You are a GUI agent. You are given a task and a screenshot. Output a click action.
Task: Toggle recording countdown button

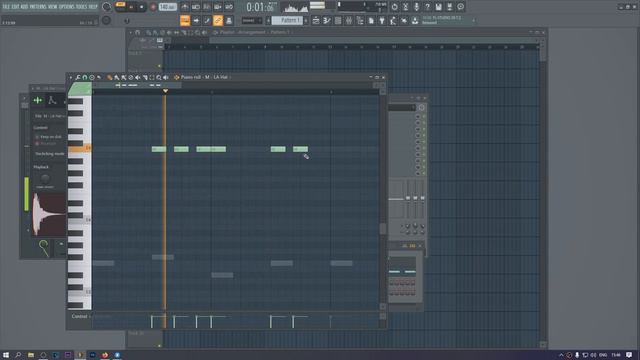pyautogui.click(x=207, y=7)
